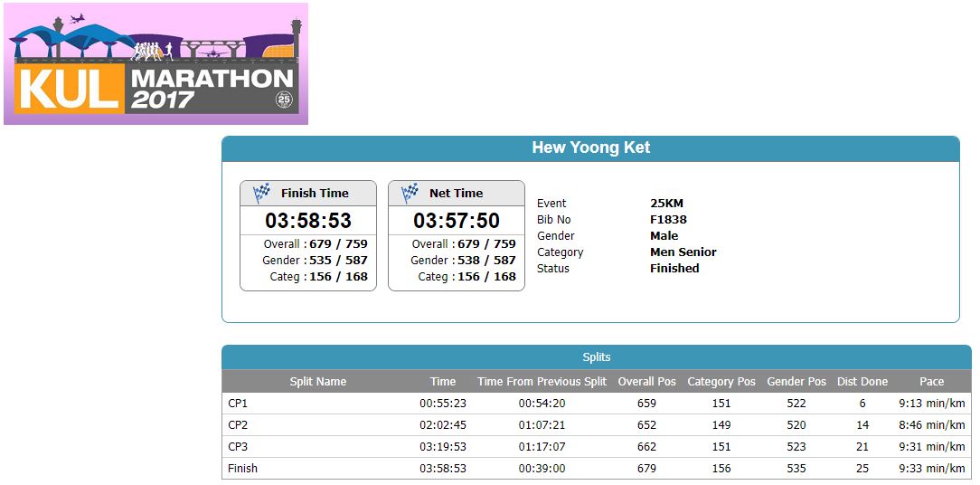Click the 25th anniversary badge in the logo
Screen dimensions: 980x485
285,100
